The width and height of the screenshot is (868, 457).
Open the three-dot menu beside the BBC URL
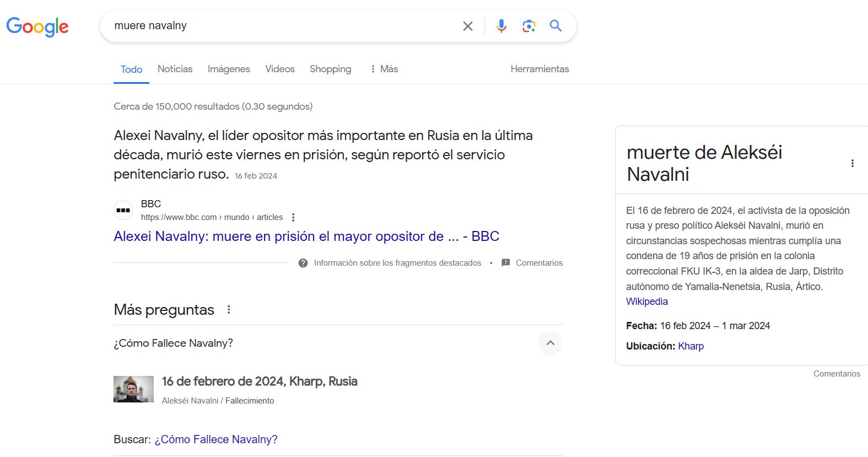coord(293,217)
